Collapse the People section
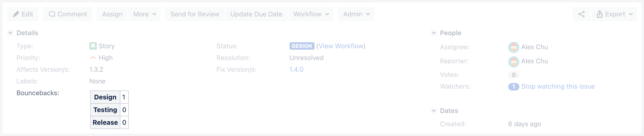Screen dimensions: 644x136 pos(434,33)
